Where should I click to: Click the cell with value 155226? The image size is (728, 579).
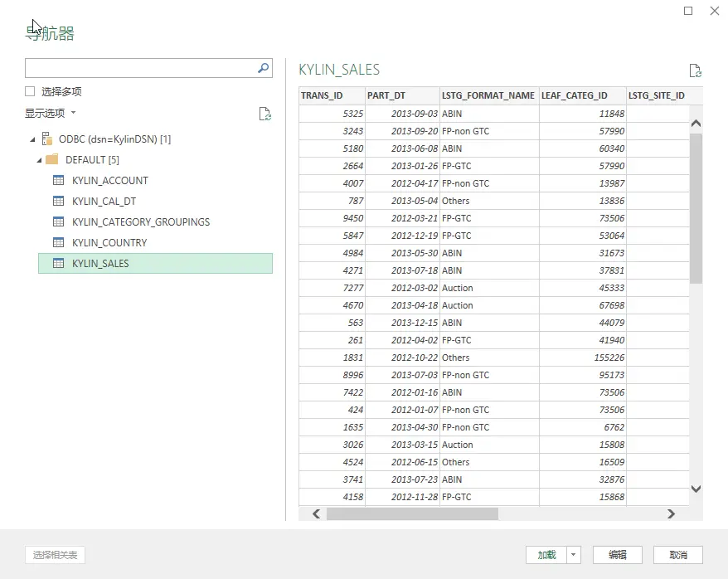583,358
